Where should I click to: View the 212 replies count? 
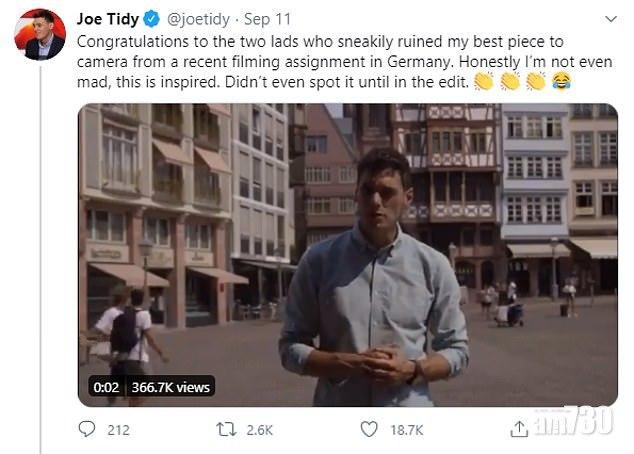[x=119, y=430]
